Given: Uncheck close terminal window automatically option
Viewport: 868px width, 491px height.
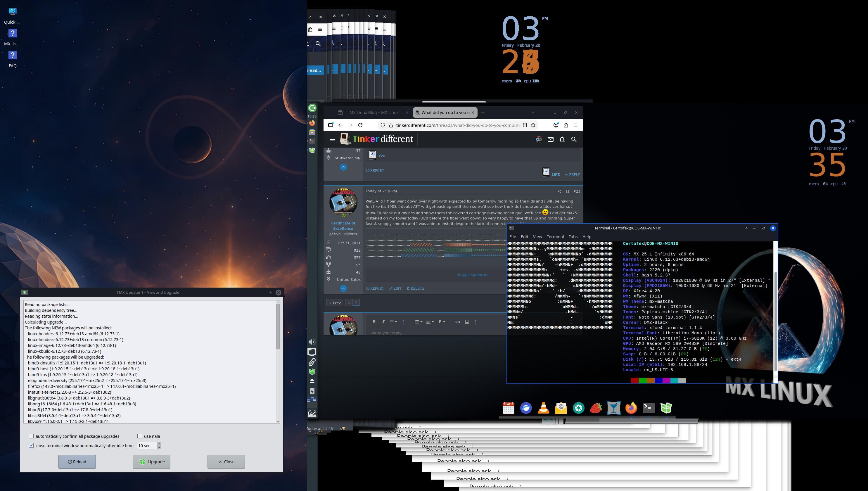Looking at the screenshot, I should coord(31,445).
